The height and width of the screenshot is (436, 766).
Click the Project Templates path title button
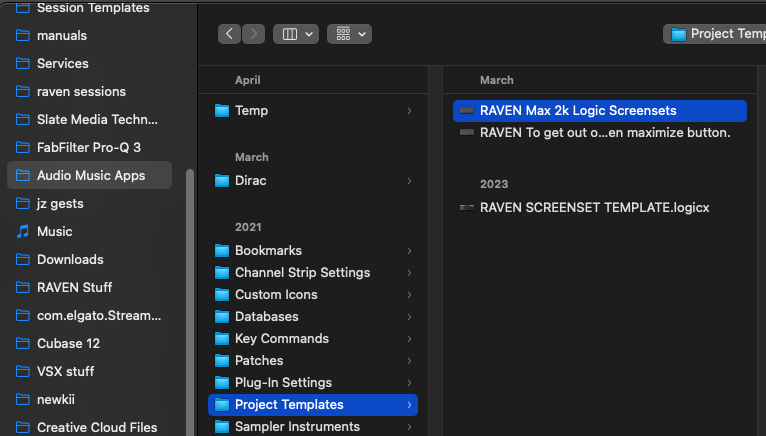click(715, 34)
